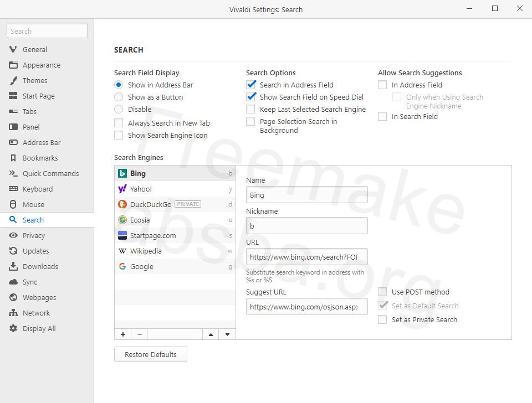Image resolution: width=532 pixels, height=403 pixels.
Task: Click the Restore Defaults button
Action: (x=151, y=354)
